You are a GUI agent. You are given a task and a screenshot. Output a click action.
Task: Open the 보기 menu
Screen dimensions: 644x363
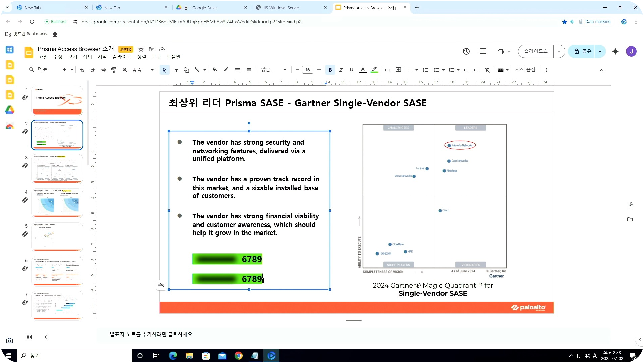tap(73, 57)
